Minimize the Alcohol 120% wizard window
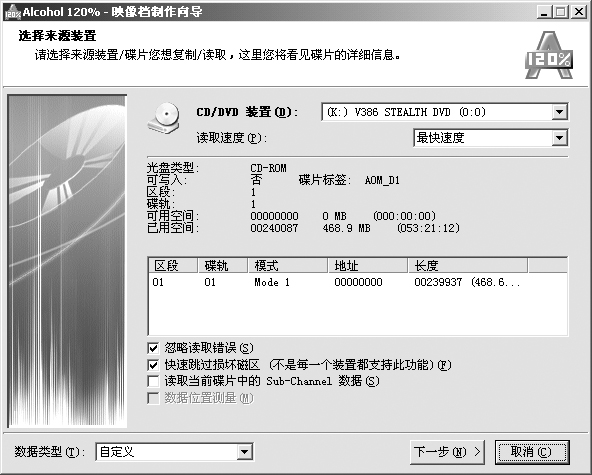The height and width of the screenshot is (475, 592). [x=544, y=12]
